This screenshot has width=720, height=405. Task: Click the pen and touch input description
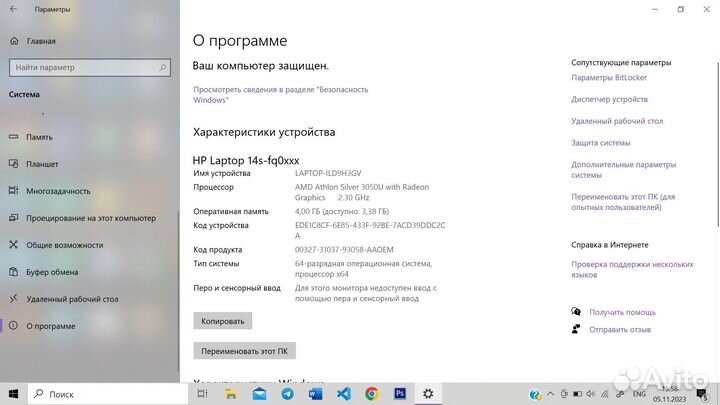click(366, 293)
